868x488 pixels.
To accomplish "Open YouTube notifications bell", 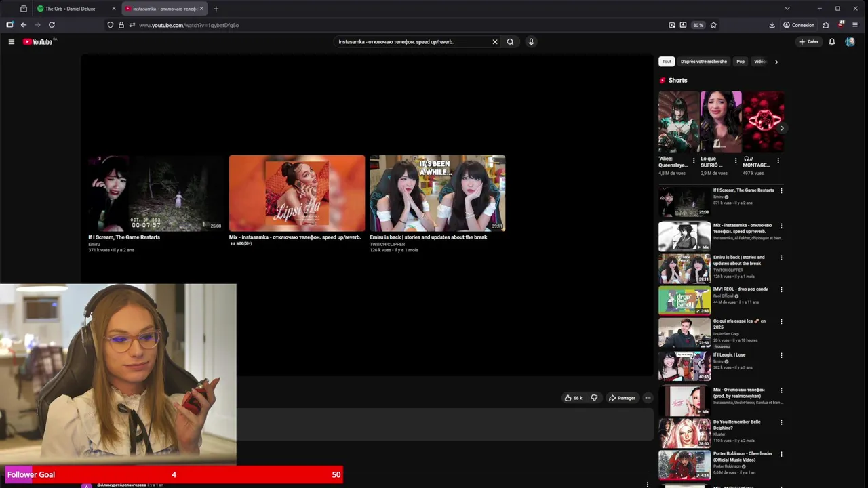I will click(832, 42).
